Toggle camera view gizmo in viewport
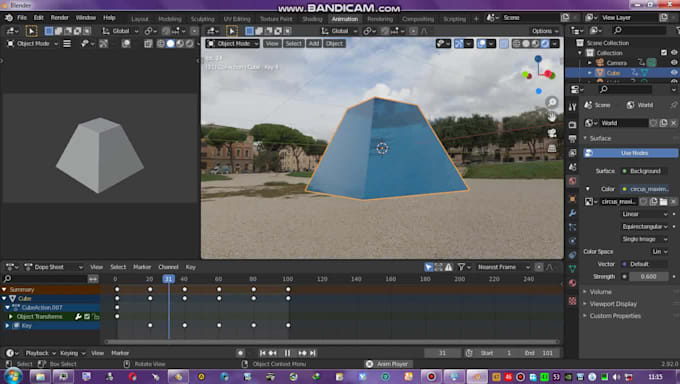 tap(552, 133)
